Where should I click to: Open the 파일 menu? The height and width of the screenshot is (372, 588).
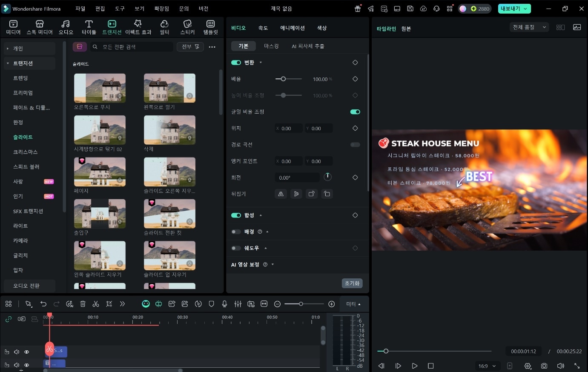[x=80, y=9]
